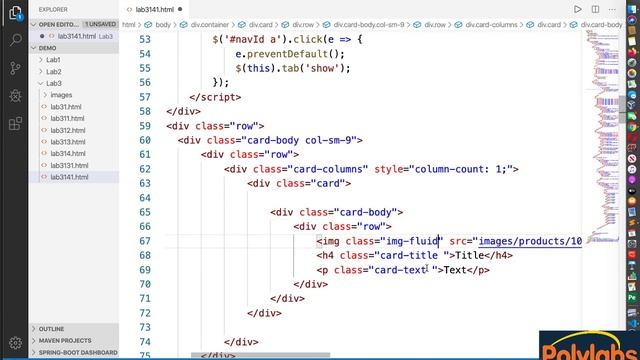The height and width of the screenshot is (360, 640).
Task: Open the Source Control view
Action: [15, 68]
